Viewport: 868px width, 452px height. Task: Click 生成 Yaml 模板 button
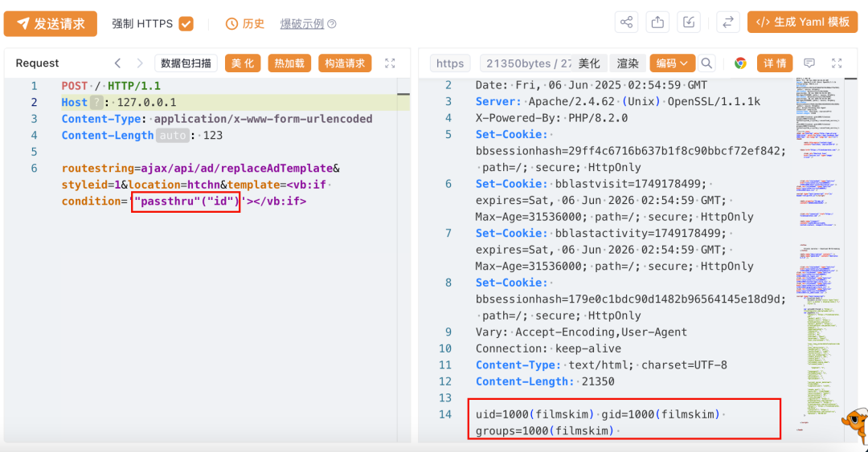pos(802,22)
